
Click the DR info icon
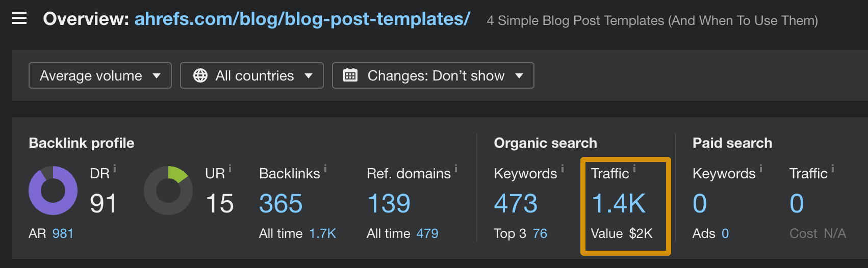click(x=115, y=168)
